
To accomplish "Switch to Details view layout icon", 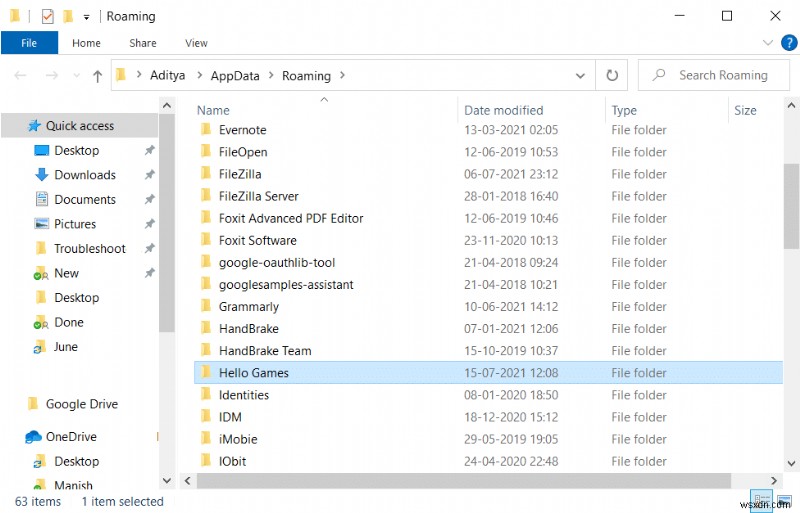I will (761, 500).
